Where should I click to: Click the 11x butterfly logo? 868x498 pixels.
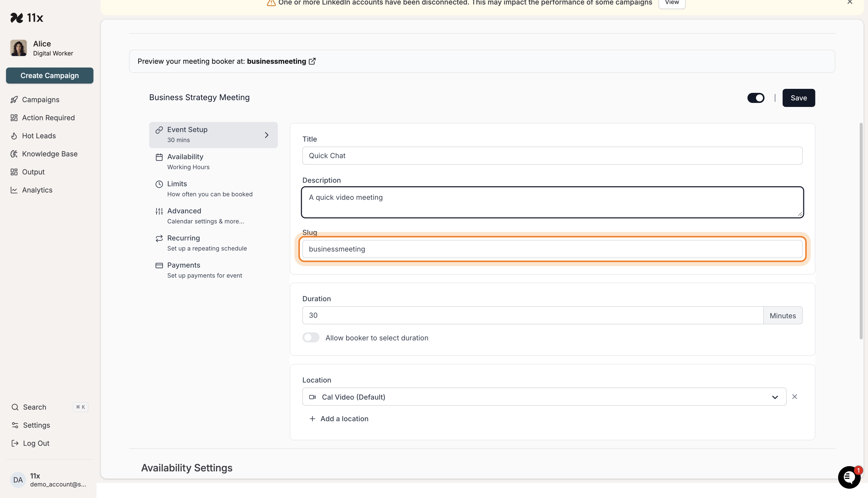17,18
